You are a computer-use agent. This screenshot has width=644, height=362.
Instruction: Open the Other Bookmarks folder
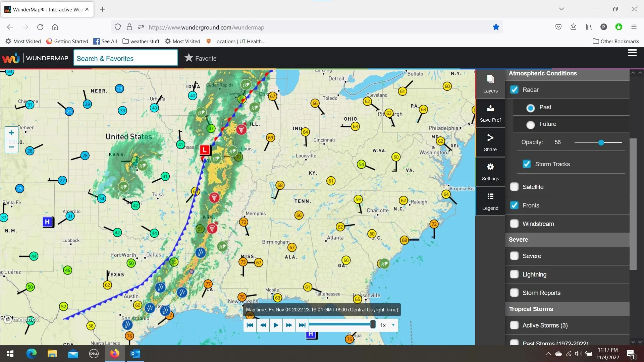click(x=616, y=41)
